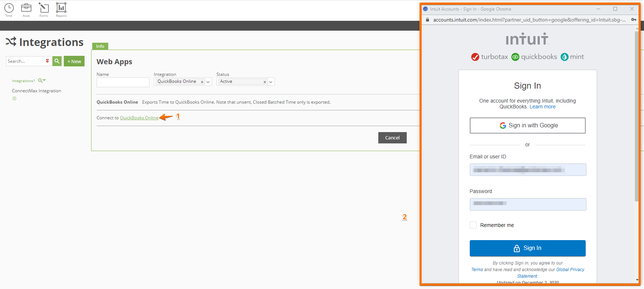Click the Intuit window vertical scrollbar

[x=637, y=117]
